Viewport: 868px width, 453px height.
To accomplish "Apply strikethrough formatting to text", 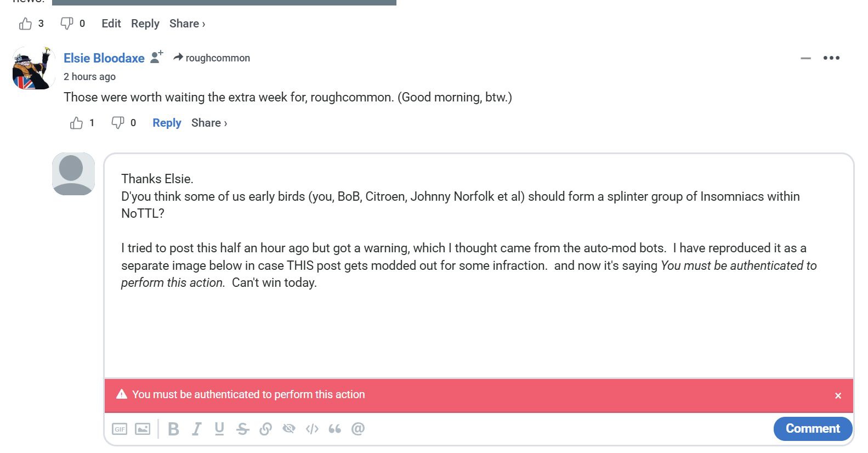I will pos(242,429).
